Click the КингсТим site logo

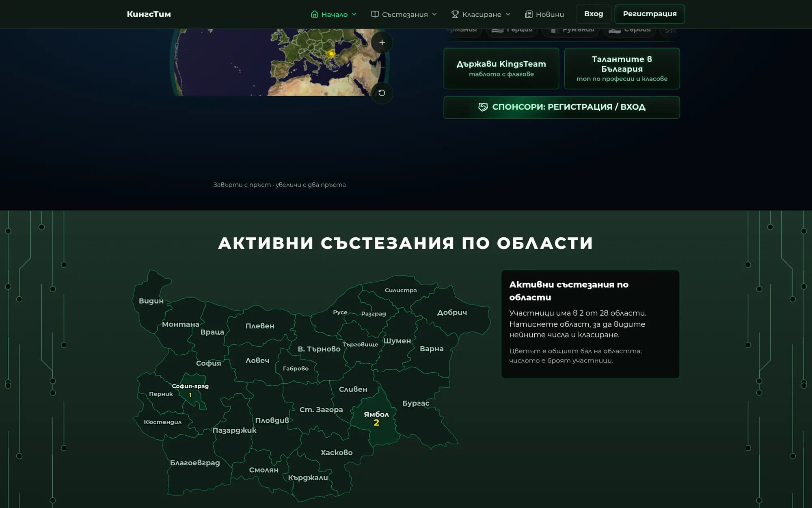149,14
